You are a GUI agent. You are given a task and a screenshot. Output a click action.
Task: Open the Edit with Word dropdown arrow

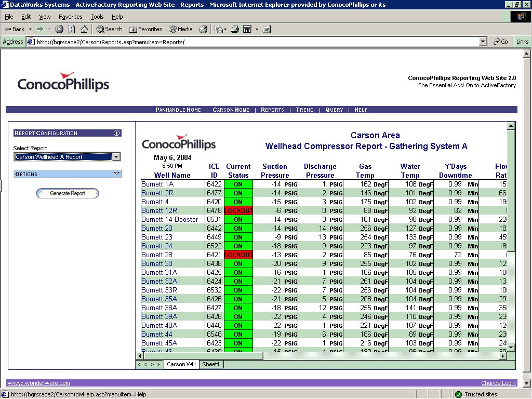point(257,29)
